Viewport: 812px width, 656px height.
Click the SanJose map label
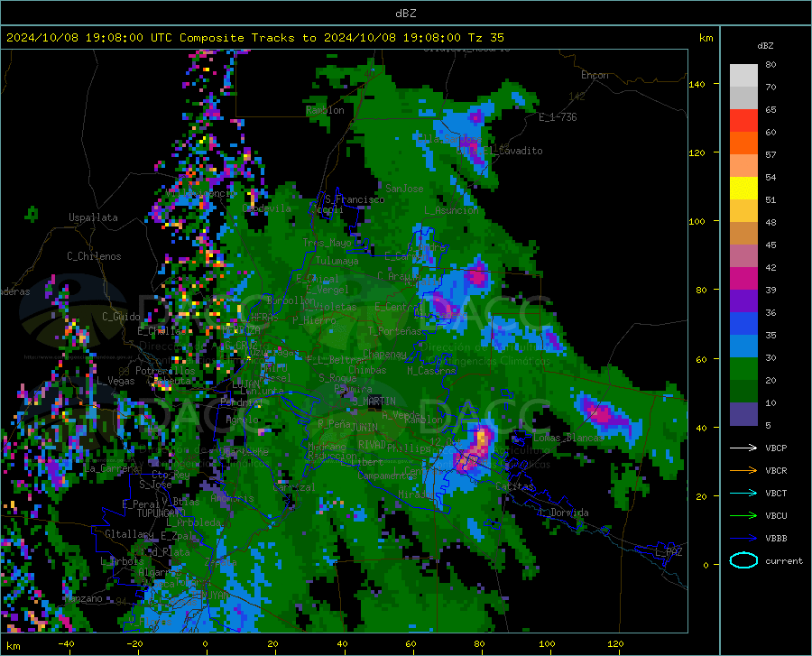(404, 189)
